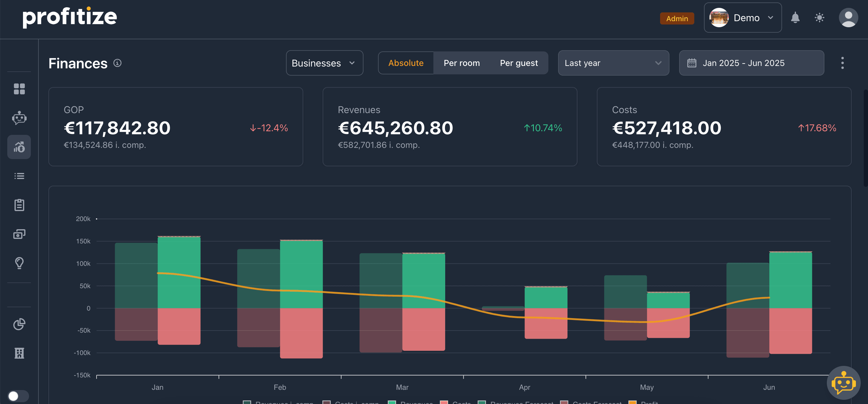
Task: Open the Jan 2025 - Jun 2025 date picker
Action: coord(751,63)
